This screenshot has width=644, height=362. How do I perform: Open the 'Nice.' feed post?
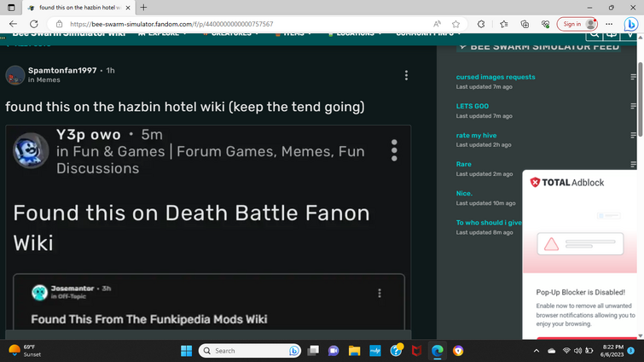pyautogui.click(x=464, y=193)
